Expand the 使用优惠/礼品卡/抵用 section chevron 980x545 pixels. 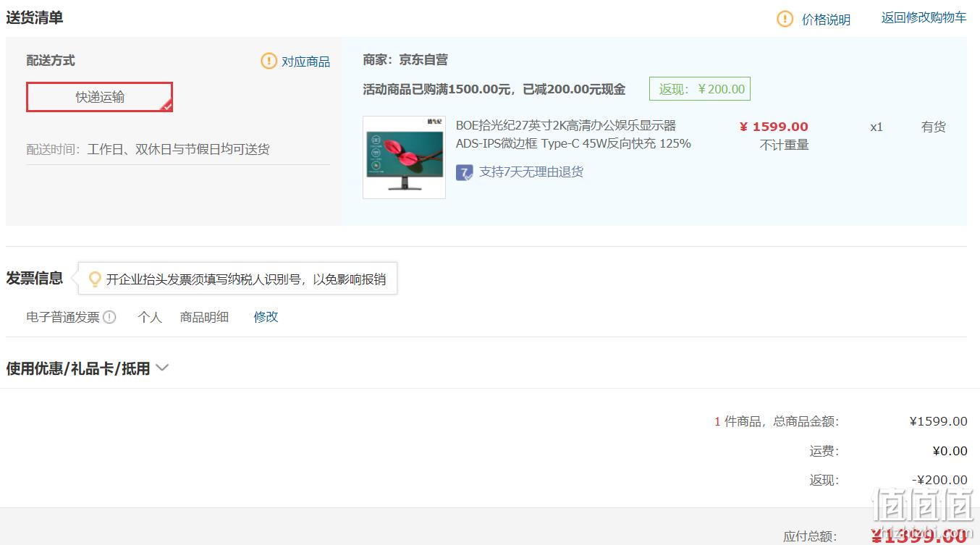click(162, 368)
